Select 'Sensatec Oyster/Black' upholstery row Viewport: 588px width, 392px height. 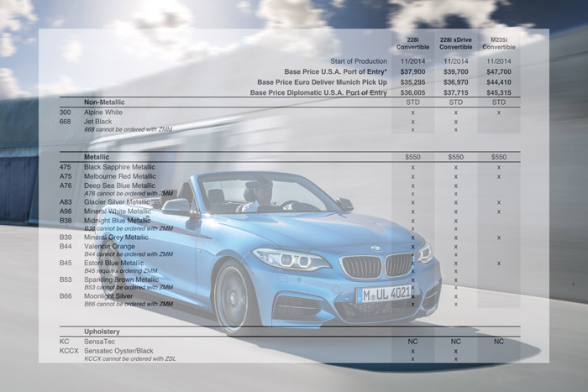click(x=290, y=351)
